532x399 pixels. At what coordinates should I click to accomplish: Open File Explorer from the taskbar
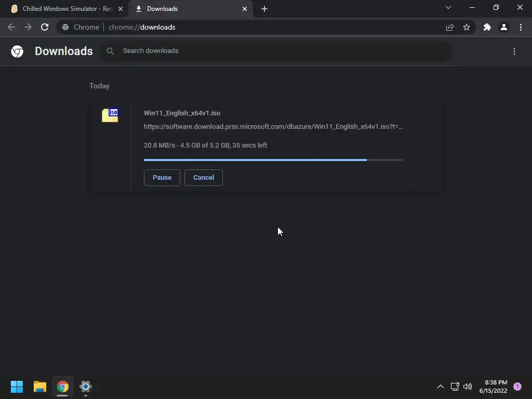click(x=39, y=387)
